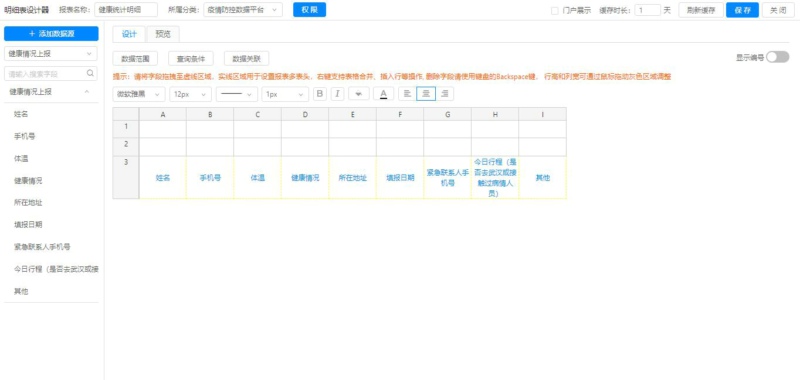800x380 pixels.
Task: Collapse the 健康情况上报 field group
Action: (87, 92)
